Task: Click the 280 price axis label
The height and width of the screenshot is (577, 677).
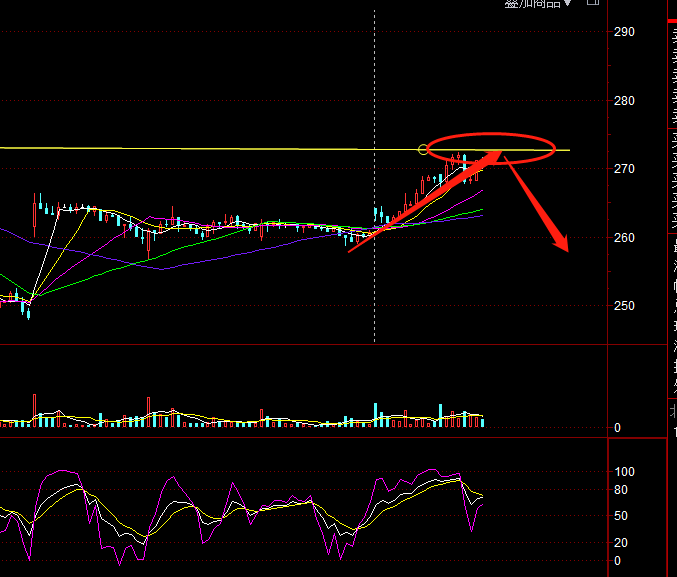Action: (x=624, y=101)
